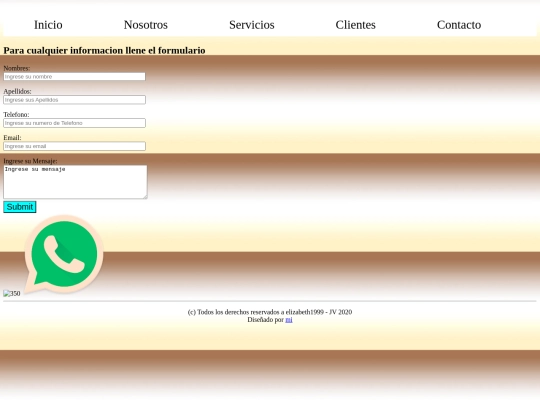Click the "Nombres:" label
This screenshot has width=540, height=405.
pyautogui.click(x=17, y=68)
